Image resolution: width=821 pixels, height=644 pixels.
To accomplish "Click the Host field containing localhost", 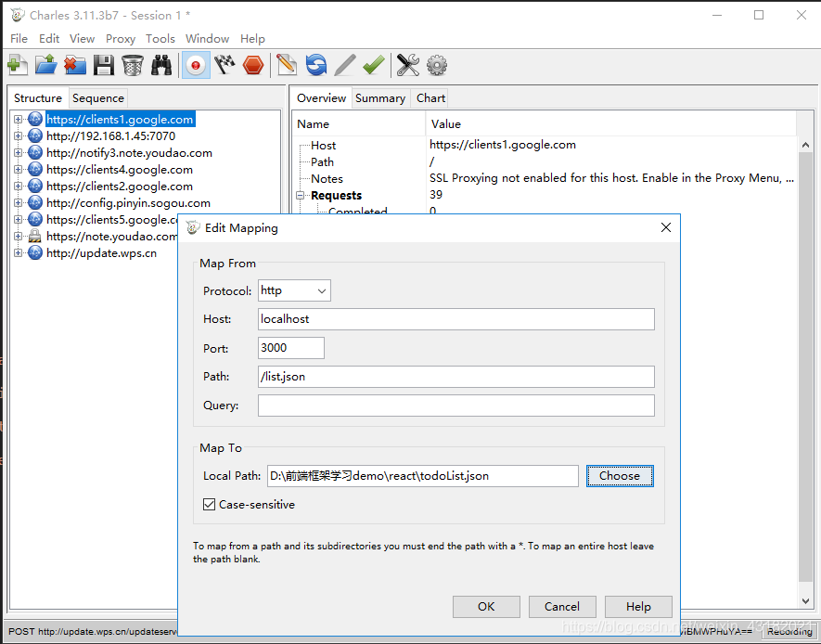I will click(x=456, y=319).
